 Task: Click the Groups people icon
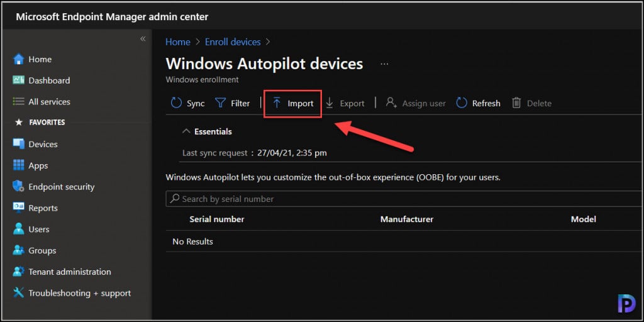coord(18,250)
